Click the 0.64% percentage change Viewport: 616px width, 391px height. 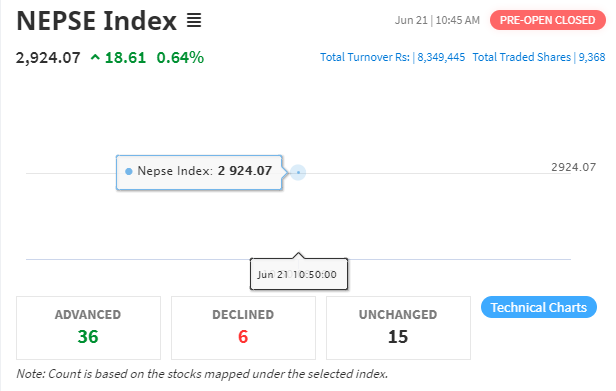[x=180, y=58]
